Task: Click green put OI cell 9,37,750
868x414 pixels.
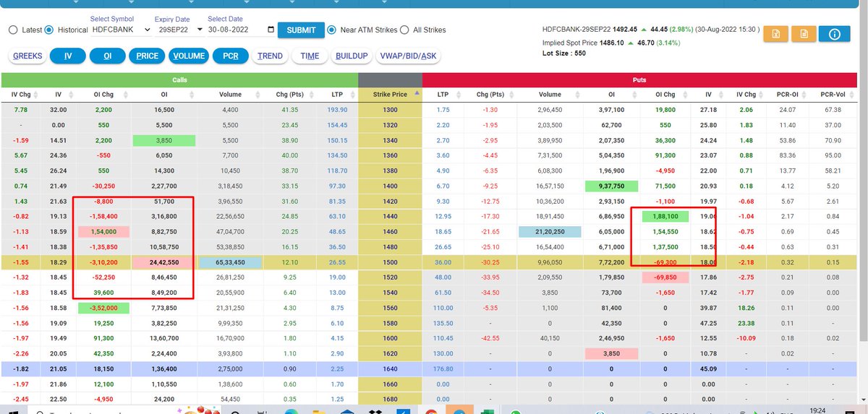Action: (x=611, y=185)
